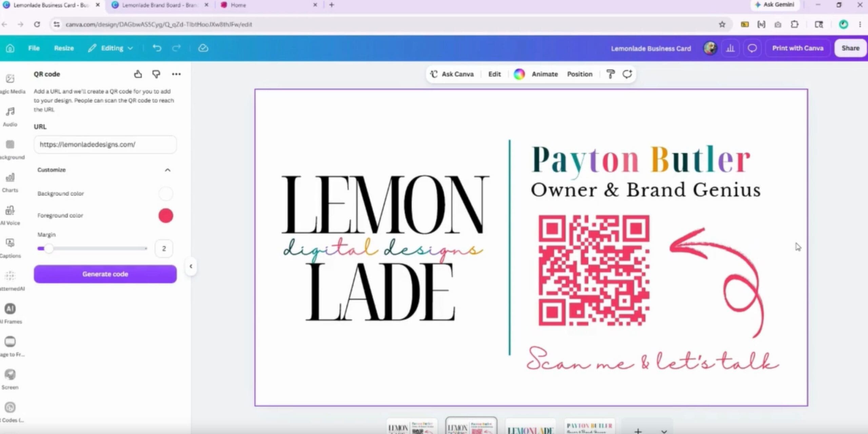Open Captions in the side panel

click(10, 248)
